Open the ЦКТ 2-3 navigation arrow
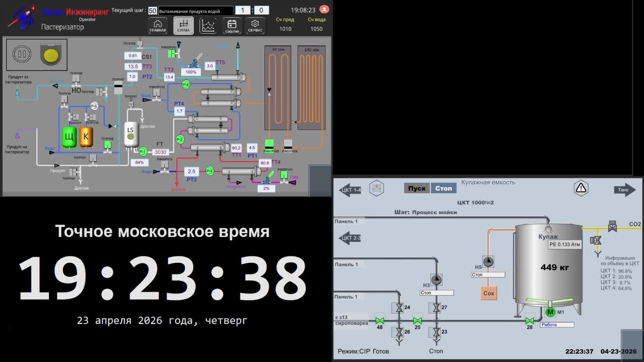The width and height of the screenshot is (644, 362). click(350, 238)
